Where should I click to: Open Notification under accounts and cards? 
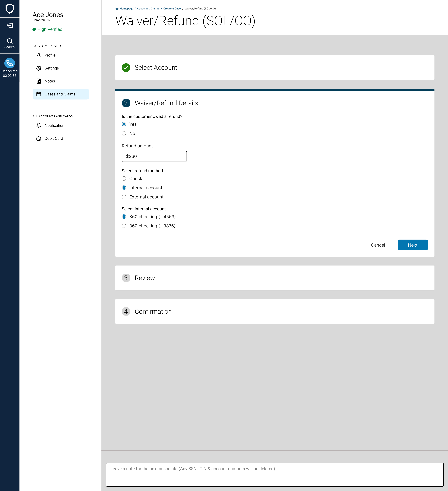pos(54,125)
